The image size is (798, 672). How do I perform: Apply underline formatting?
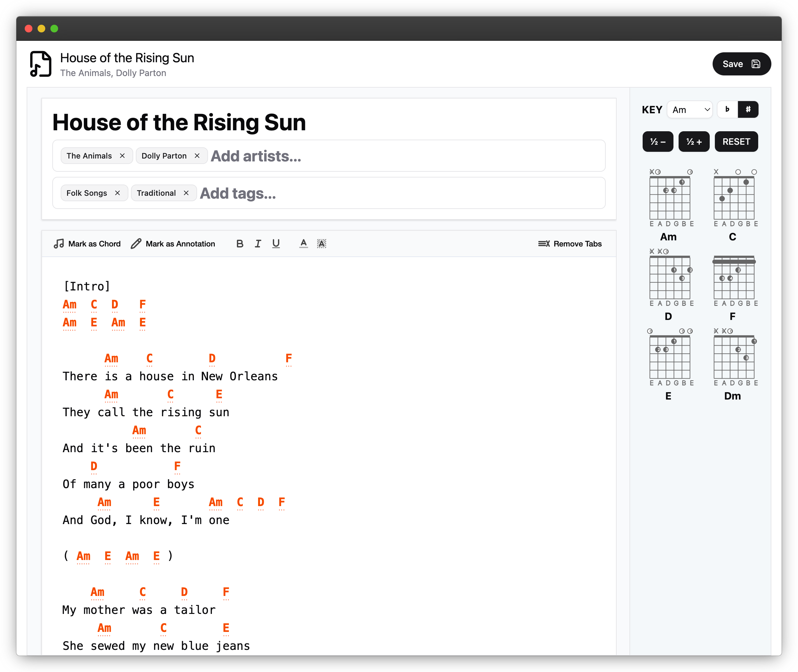276,244
